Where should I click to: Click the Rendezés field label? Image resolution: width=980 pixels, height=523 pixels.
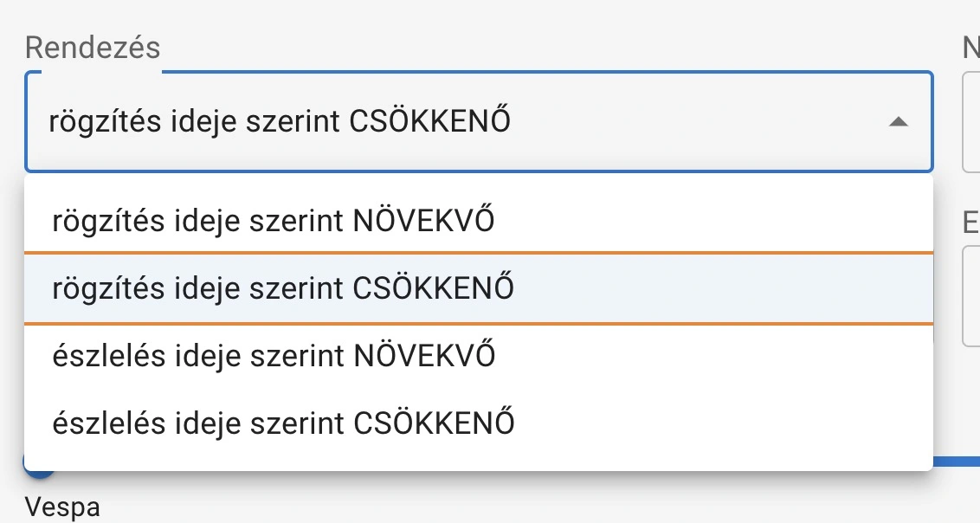(93, 48)
